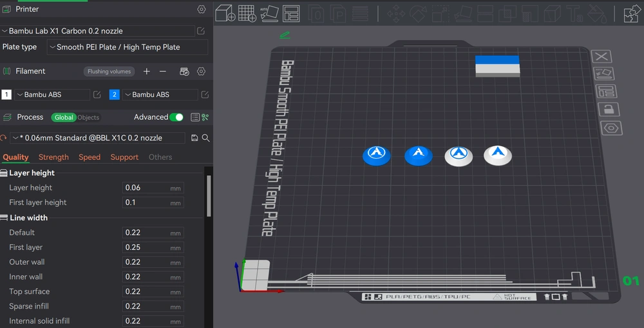Screen dimensions: 644x328
Task: Add a filament with plus button
Action: tap(147, 72)
